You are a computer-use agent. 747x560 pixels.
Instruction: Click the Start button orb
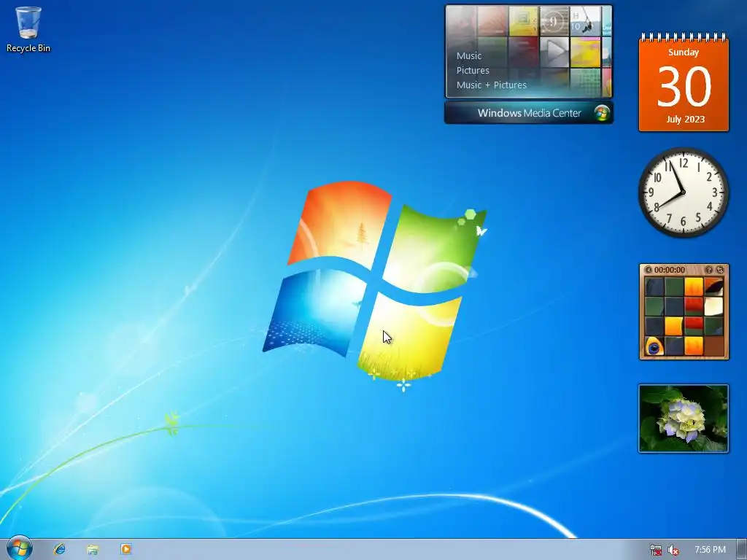[x=19, y=549]
